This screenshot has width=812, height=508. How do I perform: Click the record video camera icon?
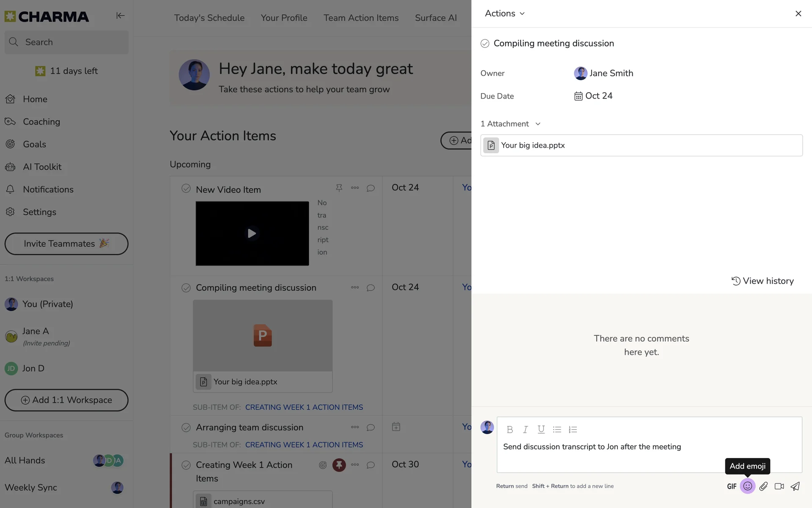point(779,486)
